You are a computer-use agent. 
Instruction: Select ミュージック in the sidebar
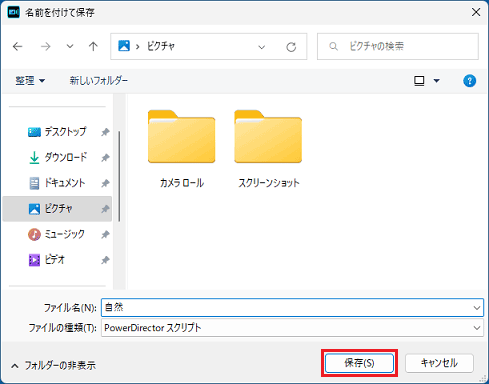(57, 234)
